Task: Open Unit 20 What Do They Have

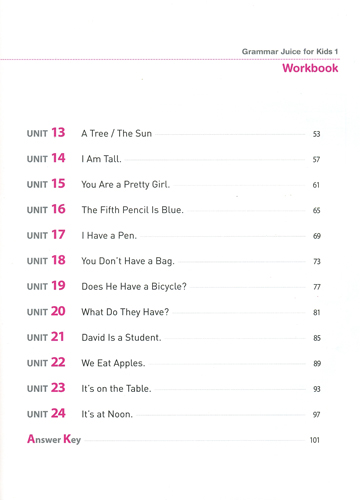Action: coord(173,312)
